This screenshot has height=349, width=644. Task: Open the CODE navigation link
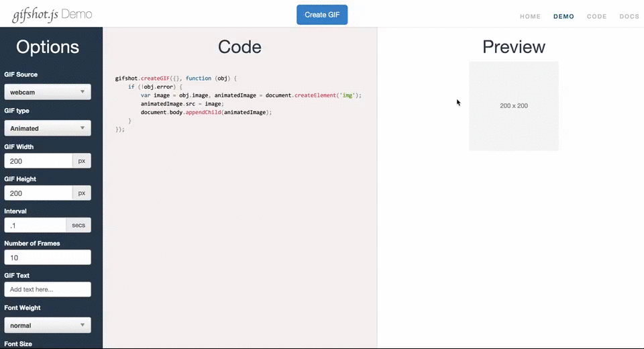click(597, 16)
